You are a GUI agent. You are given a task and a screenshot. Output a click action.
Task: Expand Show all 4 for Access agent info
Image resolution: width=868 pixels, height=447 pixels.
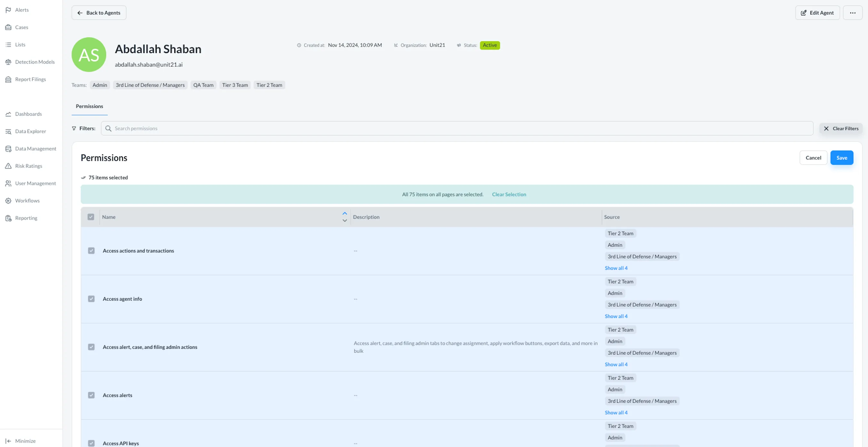tap(616, 316)
